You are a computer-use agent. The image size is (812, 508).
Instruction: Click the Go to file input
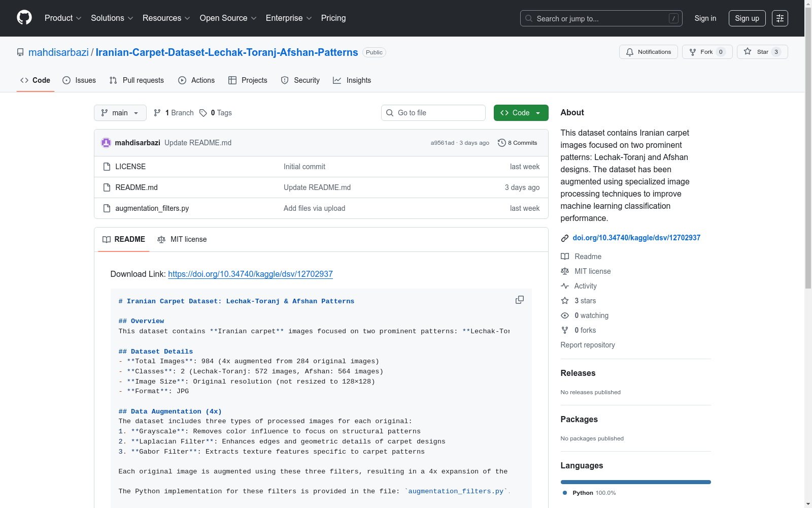(x=433, y=113)
